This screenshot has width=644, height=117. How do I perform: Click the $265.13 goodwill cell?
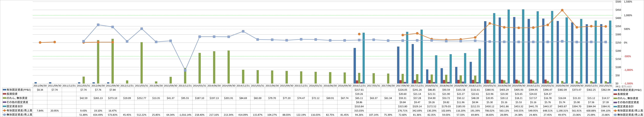pyautogui.click(x=98, y=98)
